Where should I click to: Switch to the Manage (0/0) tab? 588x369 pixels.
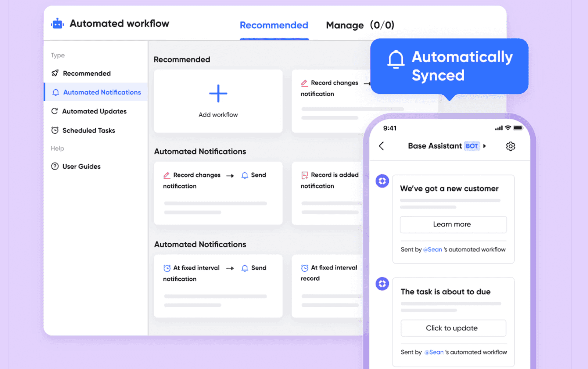360,25
